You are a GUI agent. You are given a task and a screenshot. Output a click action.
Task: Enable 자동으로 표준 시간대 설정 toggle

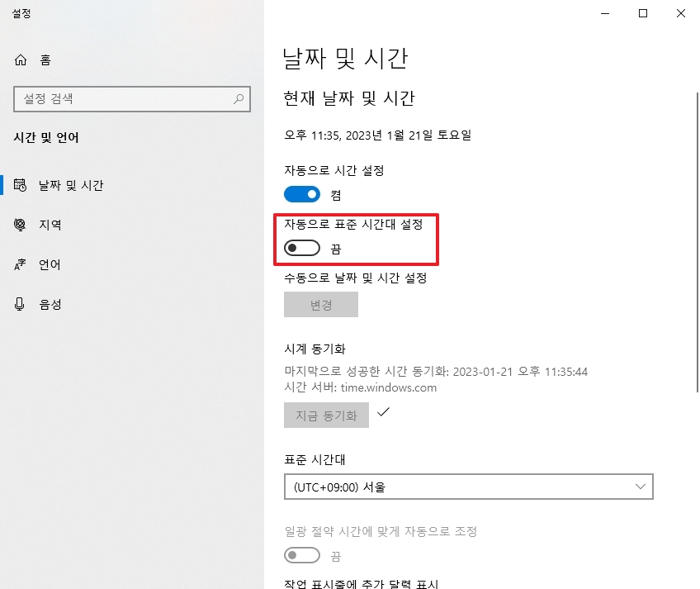(302, 248)
